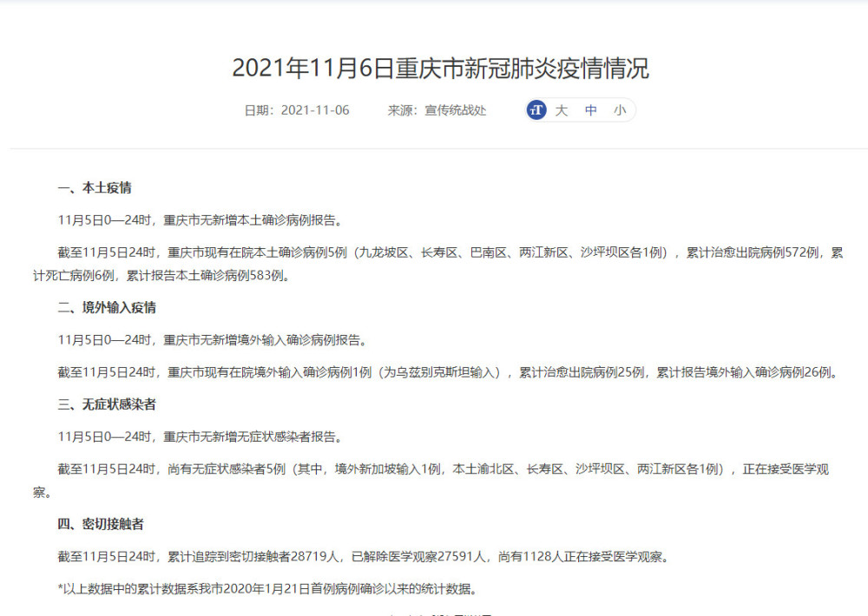Click text 累计治愈出院病例572例

pos(753,253)
